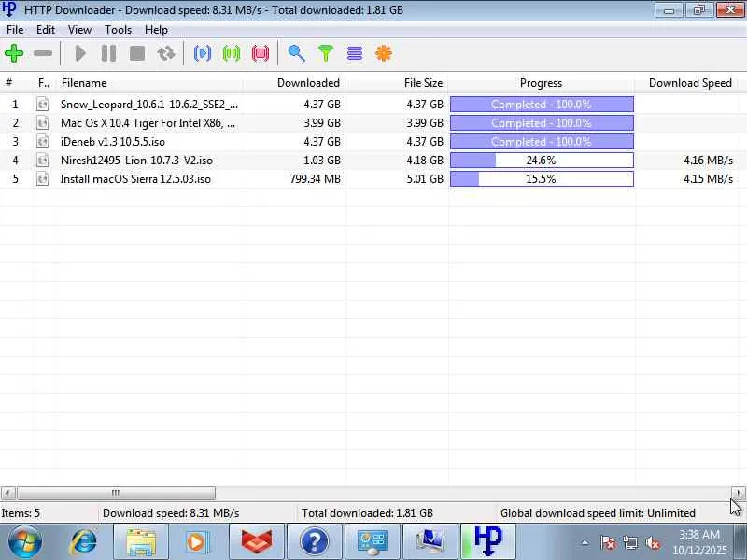Open Windows Explorer folder taskbar icon
The image size is (747, 560).
(x=141, y=542)
